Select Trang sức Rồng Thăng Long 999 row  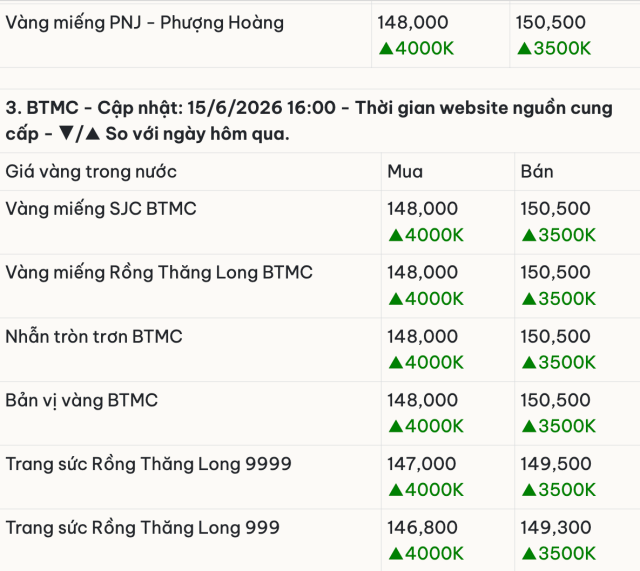320,540
